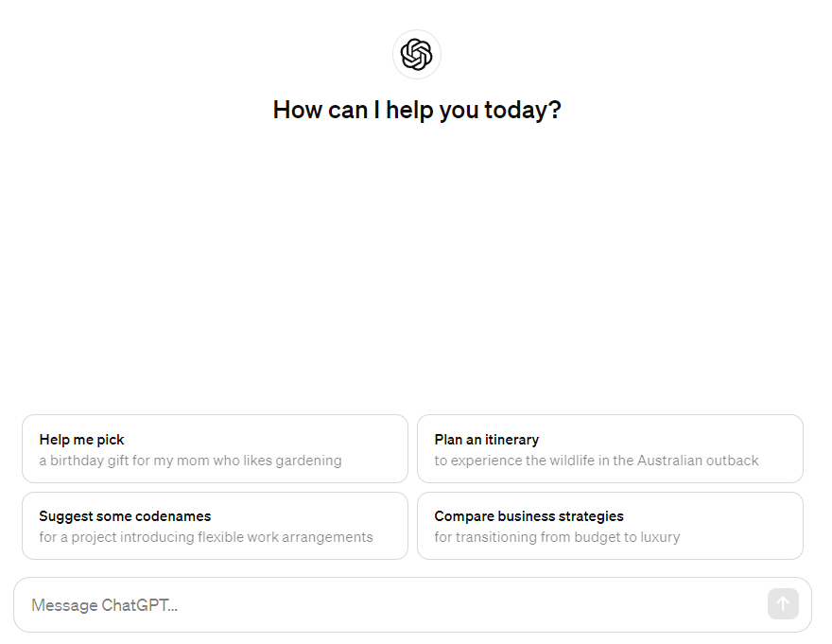Click the birthday gift for my mom subtitle

coord(190,461)
